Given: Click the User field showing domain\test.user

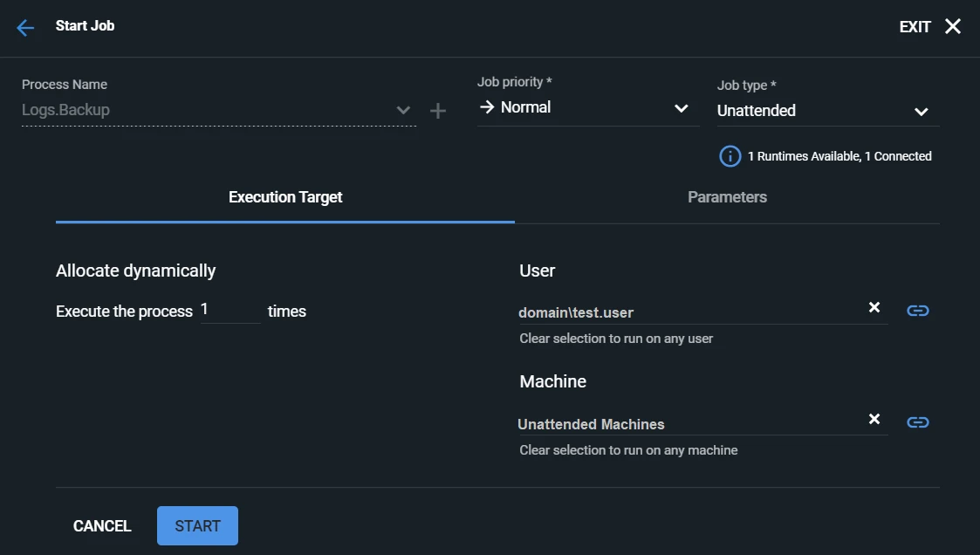Looking at the screenshot, I should point(690,312).
